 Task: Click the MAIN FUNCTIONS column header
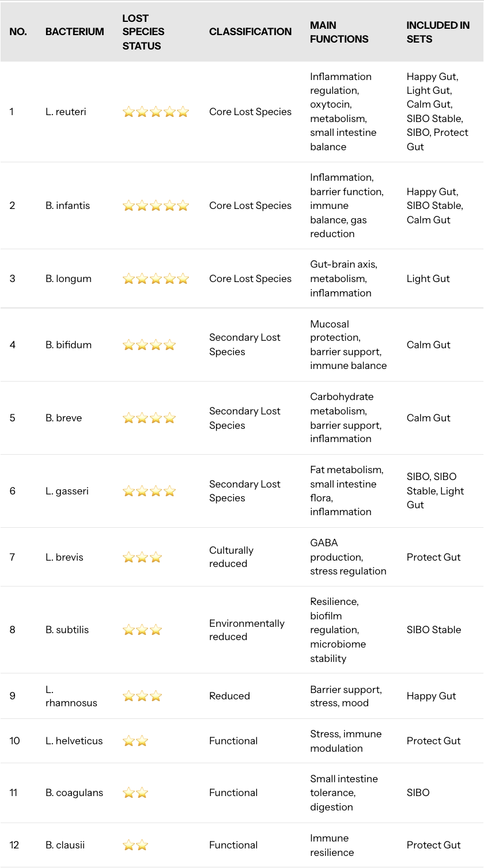coord(339,32)
